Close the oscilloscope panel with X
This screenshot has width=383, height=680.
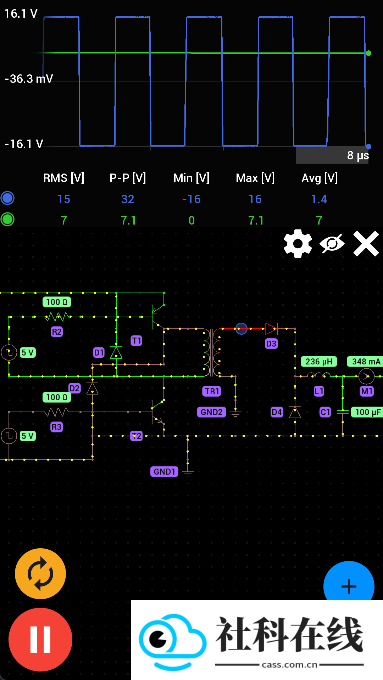pyautogui.click(x=366, y=244)
